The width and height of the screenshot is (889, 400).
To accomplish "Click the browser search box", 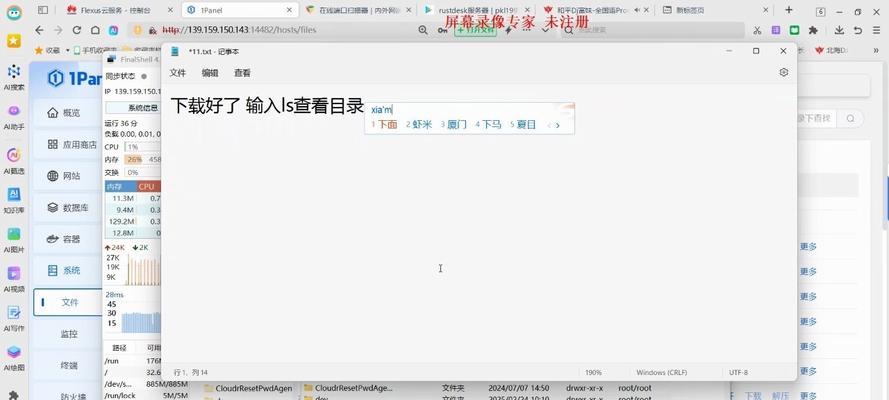I will [652, 30].
